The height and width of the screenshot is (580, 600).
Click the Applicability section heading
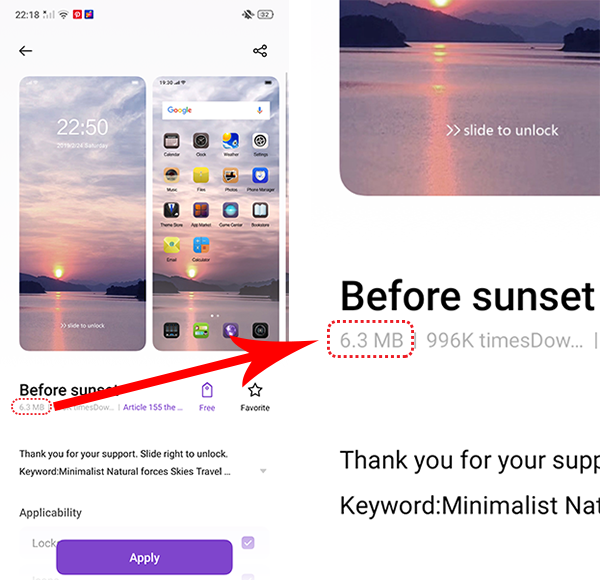[51, 513]
